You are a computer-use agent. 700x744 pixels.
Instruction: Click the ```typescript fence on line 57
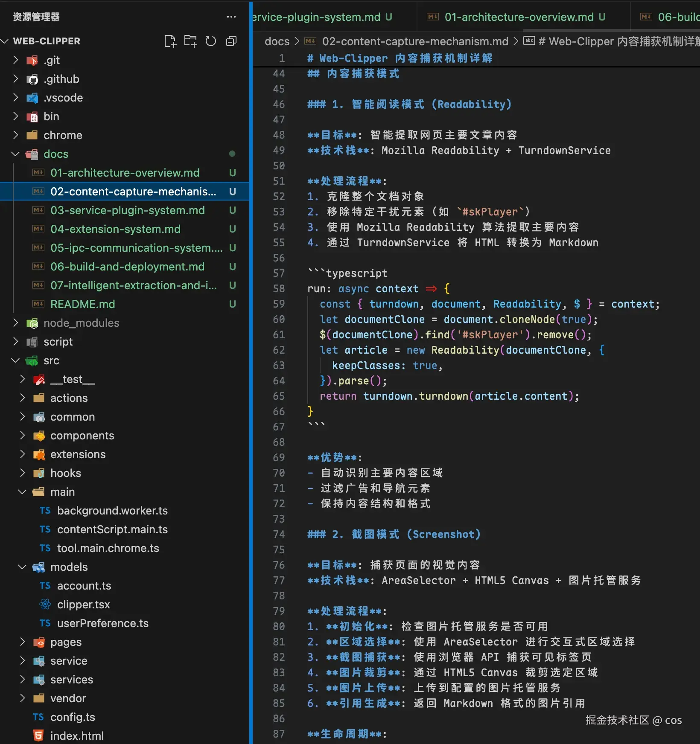coord(347,273)
